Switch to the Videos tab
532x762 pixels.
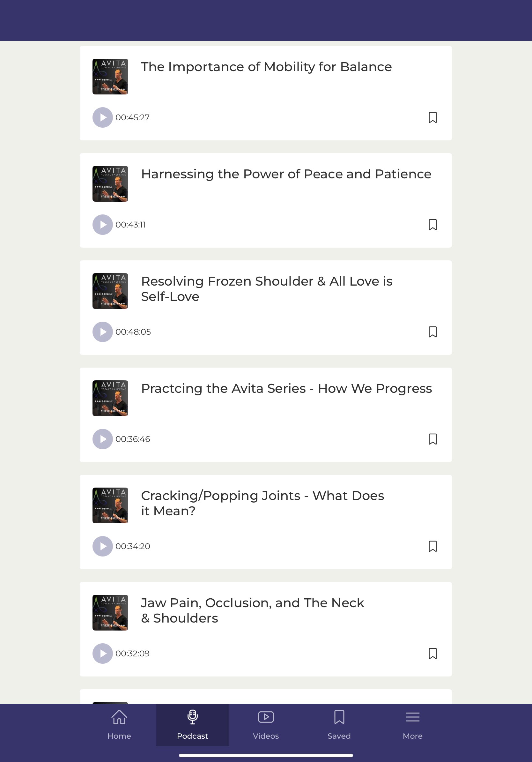point(266,725)
